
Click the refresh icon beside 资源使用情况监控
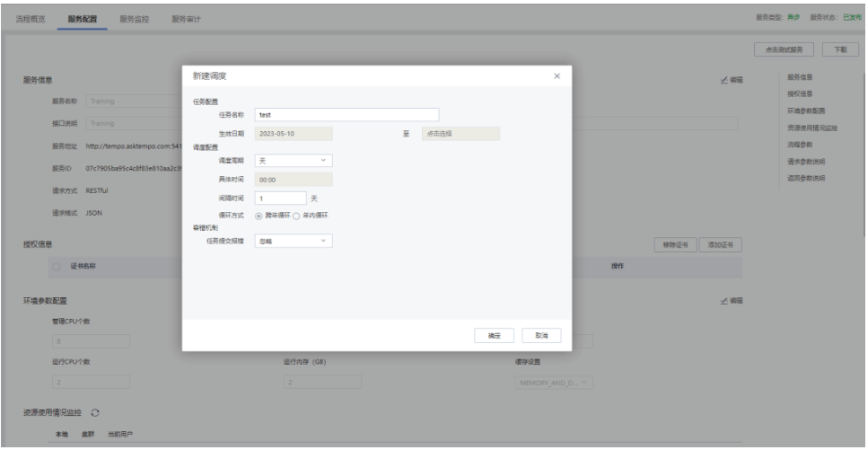94,411
